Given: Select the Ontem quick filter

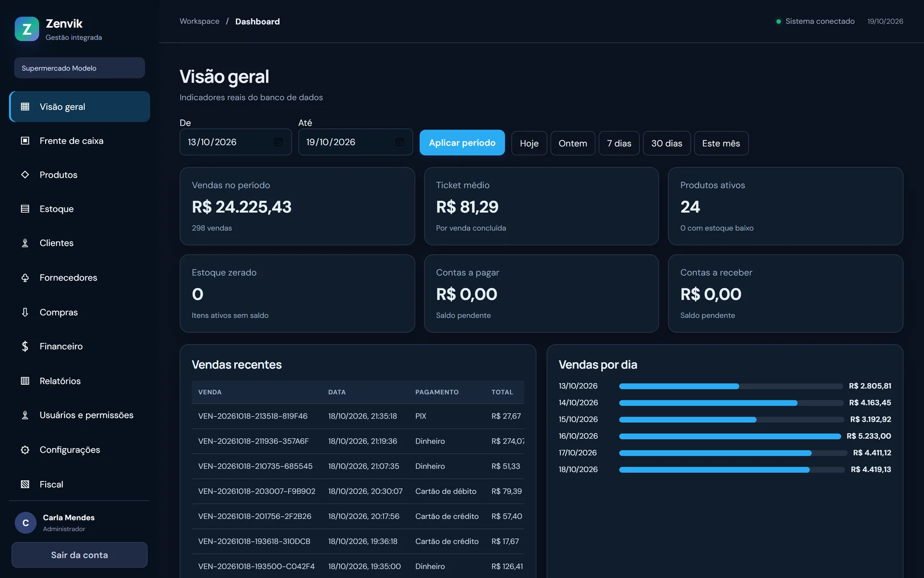Looking at the screenshot, I should [x=573, y=143].
